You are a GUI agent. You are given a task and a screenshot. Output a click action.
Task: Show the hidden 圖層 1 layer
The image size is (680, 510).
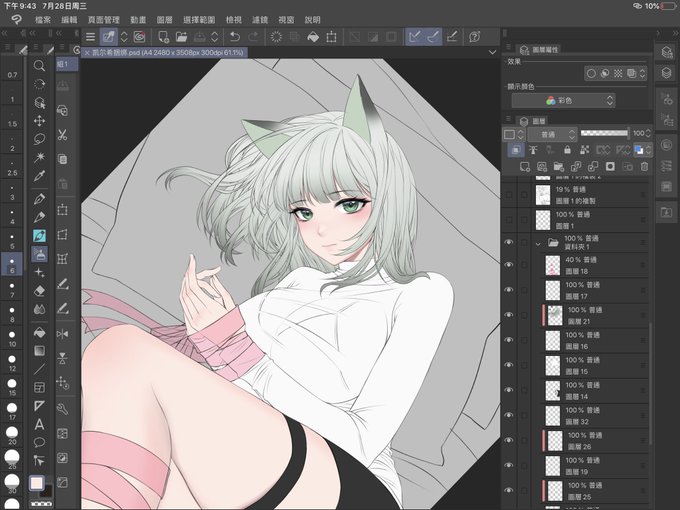pyautogui.click(x=509, y=220)
